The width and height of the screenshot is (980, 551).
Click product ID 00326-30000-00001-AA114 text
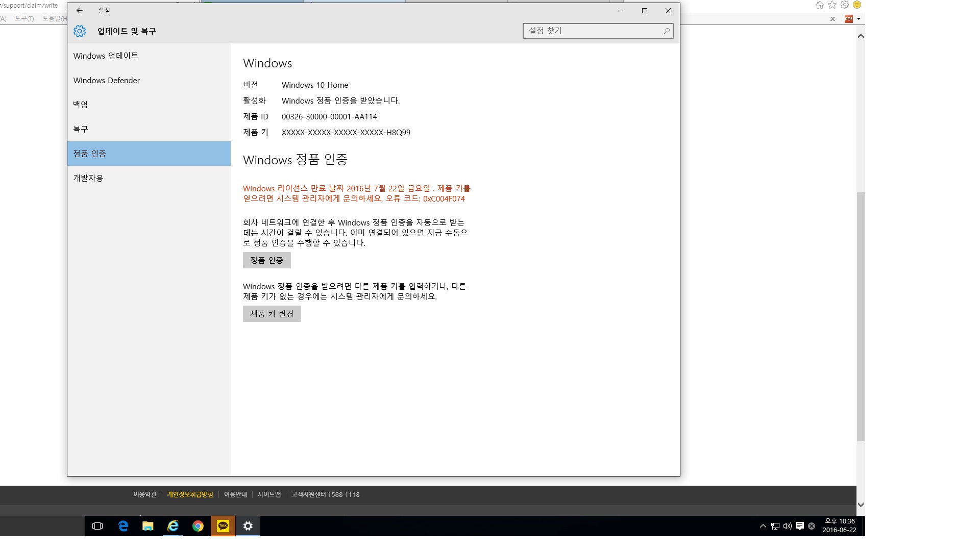[329, 117]
